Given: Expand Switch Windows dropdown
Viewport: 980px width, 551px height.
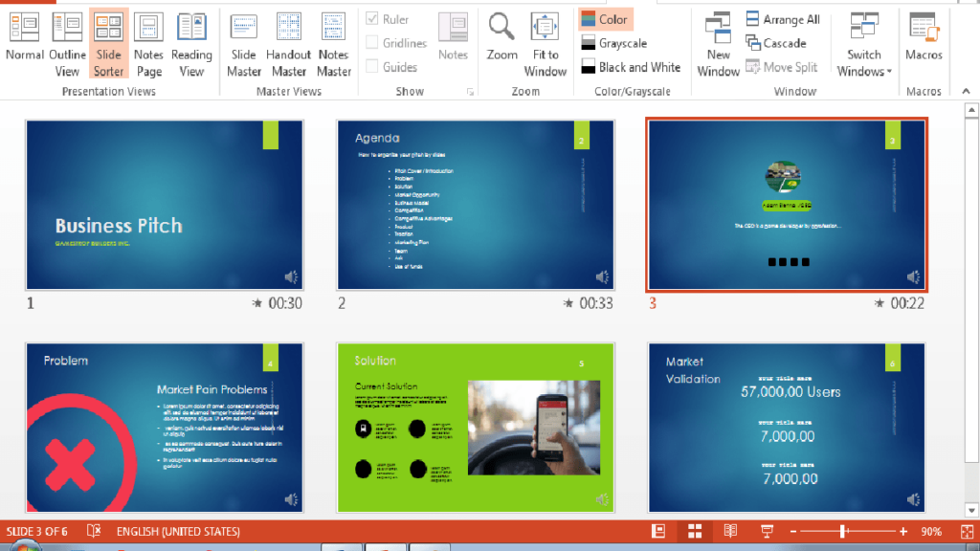Looking at the screenshot, I should 864,42.
